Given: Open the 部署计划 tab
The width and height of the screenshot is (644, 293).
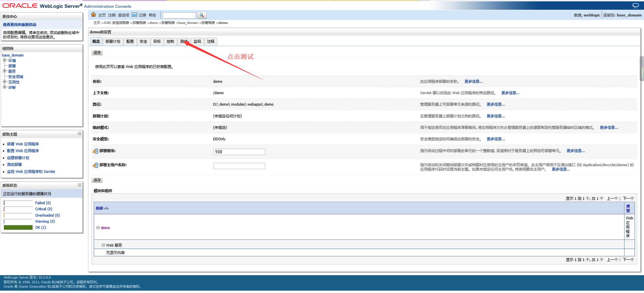Looking at the screenshot, I should [x=113, y=41].
